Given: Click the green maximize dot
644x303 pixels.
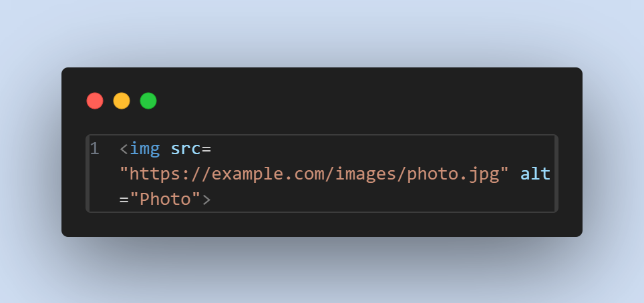Looking at the screenshot, I should [148, 101].
